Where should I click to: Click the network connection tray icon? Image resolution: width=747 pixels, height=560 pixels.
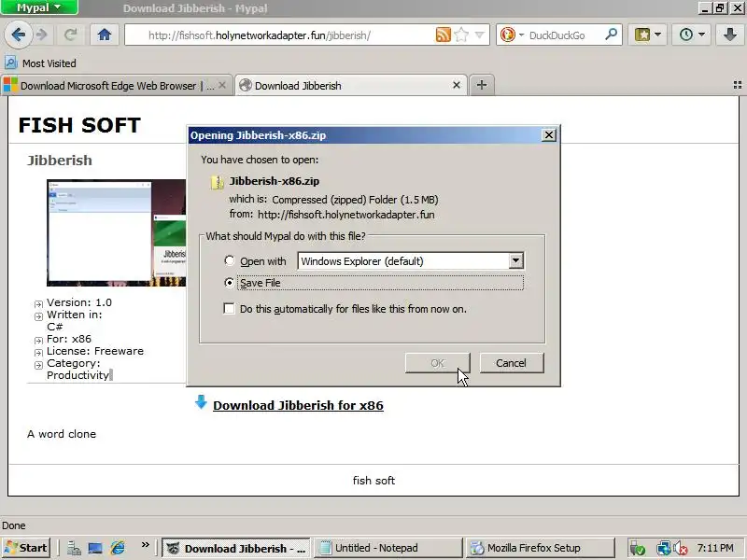click(664, 549)
